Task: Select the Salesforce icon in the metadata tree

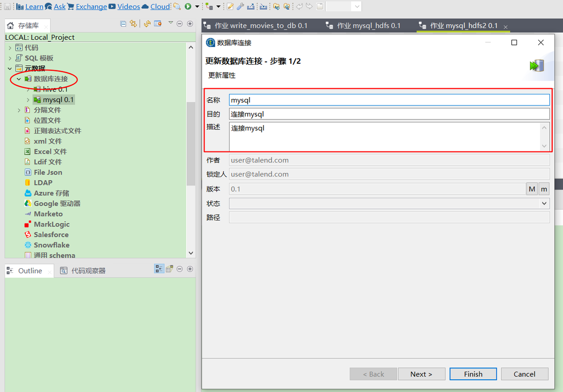Action: tap(28, 234)
